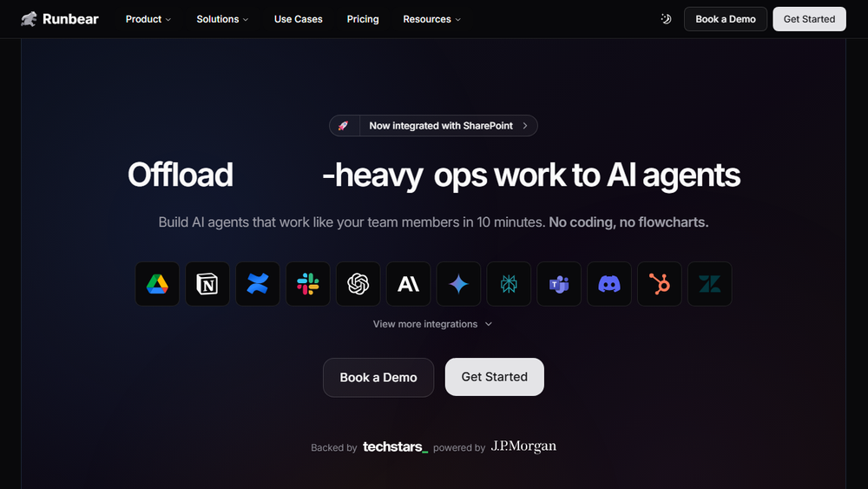Open the Perplexity integration icon

(x=509, y=284)
